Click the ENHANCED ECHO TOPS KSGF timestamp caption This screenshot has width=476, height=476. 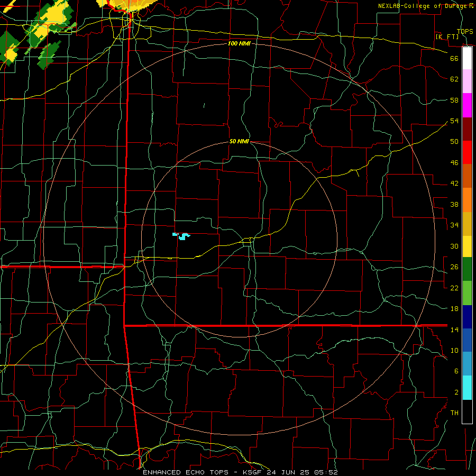point(240,472)
